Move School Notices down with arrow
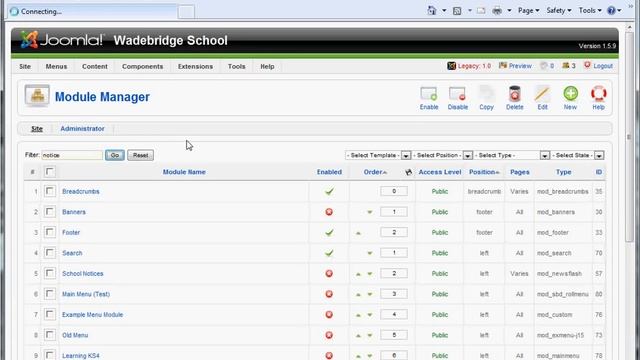Viewport: 640px width, 360px height. click(x=369, y=274)
